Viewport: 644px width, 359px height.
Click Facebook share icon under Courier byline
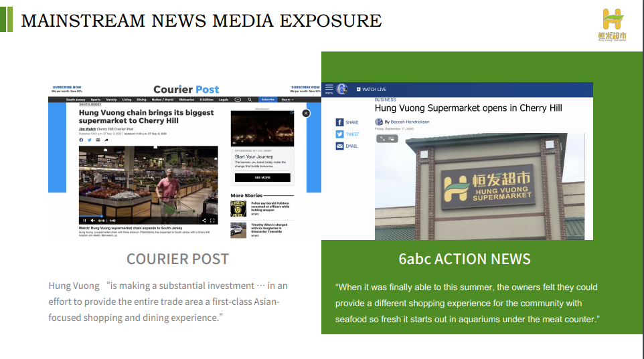tap(81, 140)
